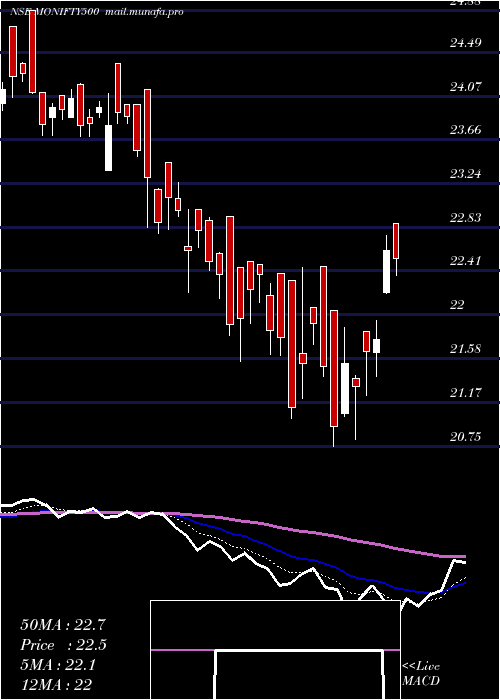
Task: Select the 20.75 price axis label
Action: pyautogui.click(x=466, y=437)
